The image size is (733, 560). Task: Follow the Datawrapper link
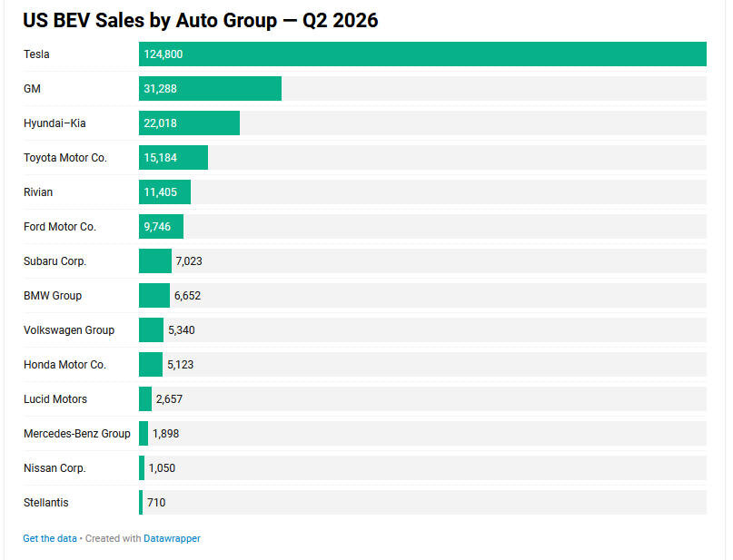pyautogui.click(x=172, y=538)
